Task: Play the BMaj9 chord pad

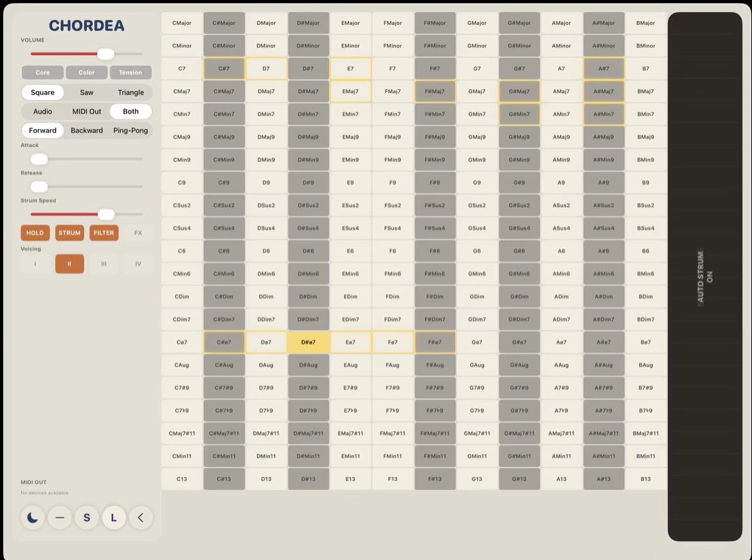Action: tap(645, 137)
